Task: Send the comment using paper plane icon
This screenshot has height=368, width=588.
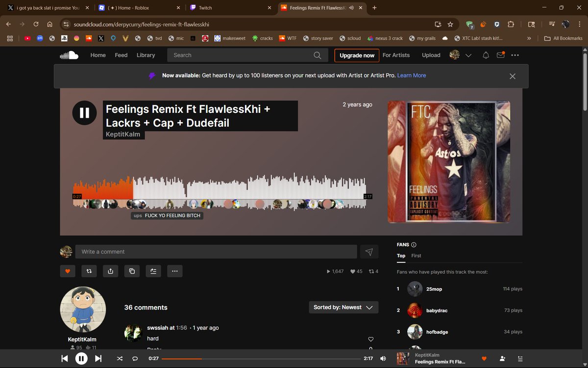Action: coord(369,252)
